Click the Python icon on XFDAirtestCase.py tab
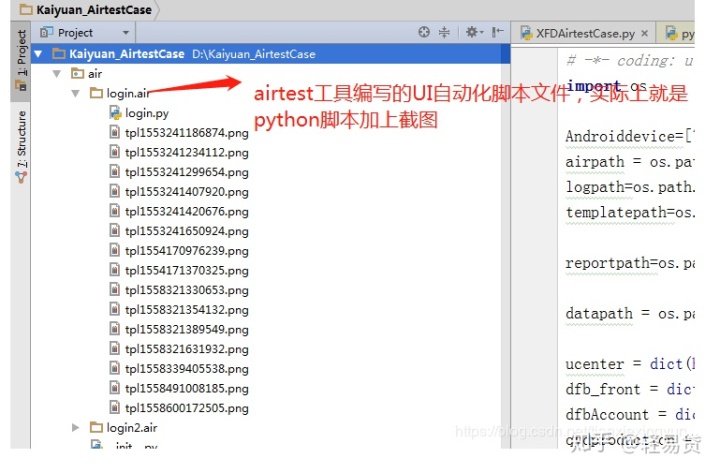 526,33
